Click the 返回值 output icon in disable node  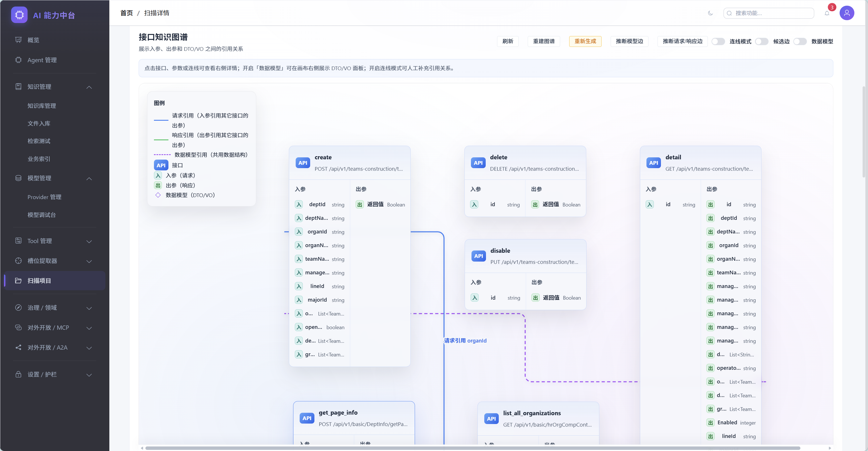[x=535, y=298]
